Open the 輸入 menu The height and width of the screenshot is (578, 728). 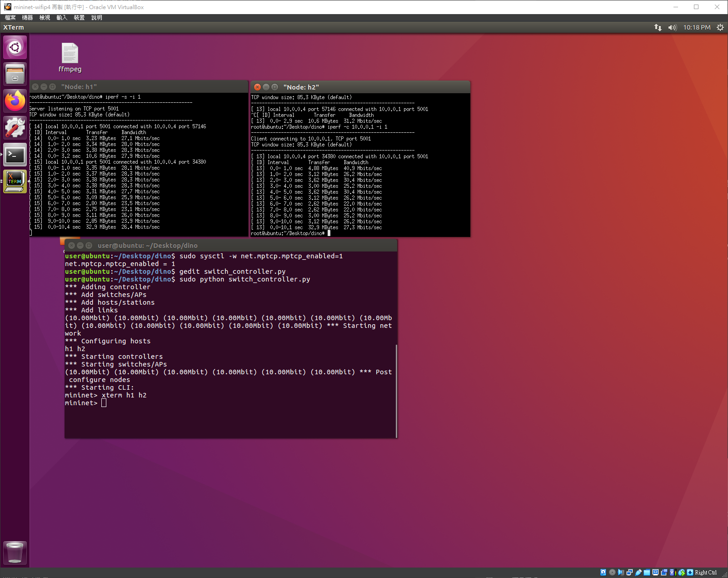62,18
